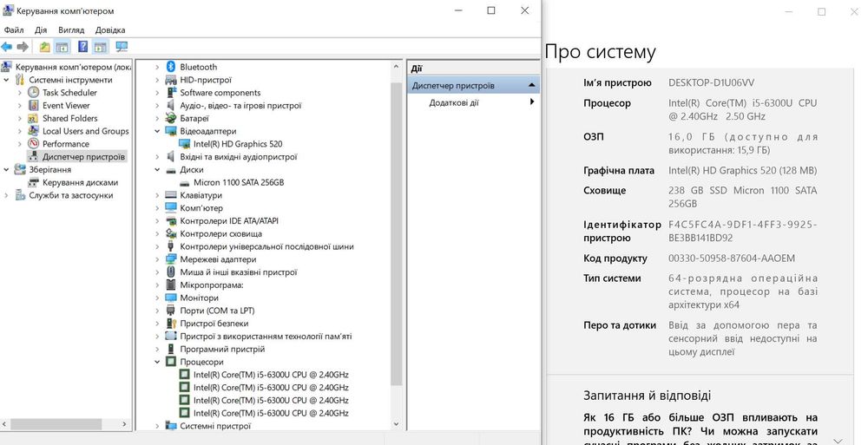Select Керування комп'ютером root node
Viewport: 868px width, 445px height.
point(73,67)
